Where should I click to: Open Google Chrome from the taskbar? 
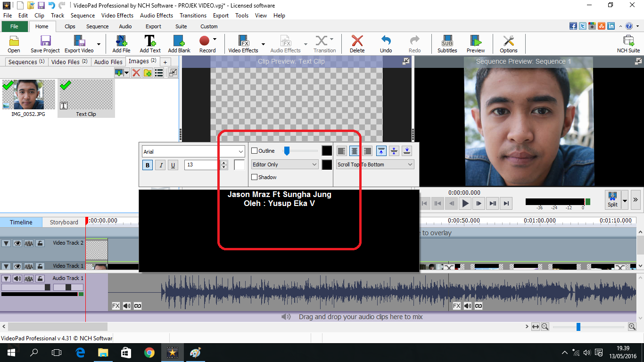click(x=149, y=353)
